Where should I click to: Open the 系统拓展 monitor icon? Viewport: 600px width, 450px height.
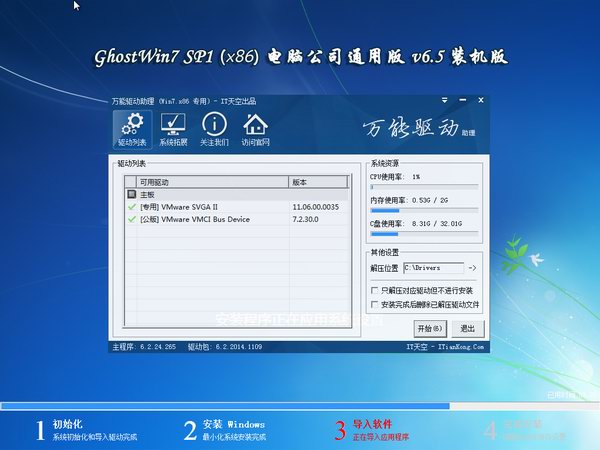coord(173,129)
